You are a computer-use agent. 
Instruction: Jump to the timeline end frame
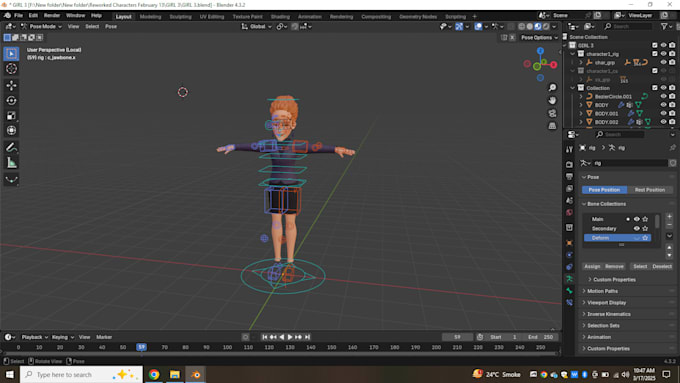pos(307,337)
